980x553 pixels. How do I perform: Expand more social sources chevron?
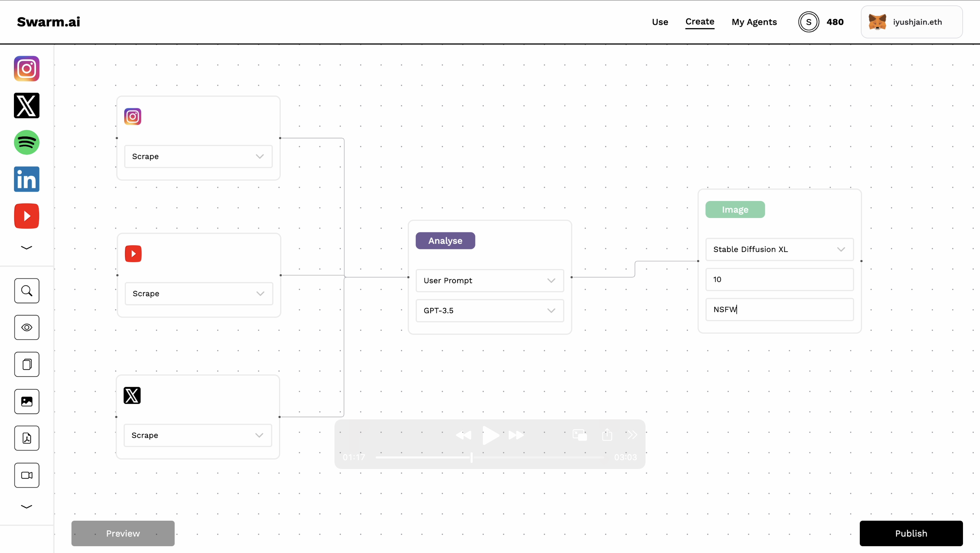click(27, 248)
